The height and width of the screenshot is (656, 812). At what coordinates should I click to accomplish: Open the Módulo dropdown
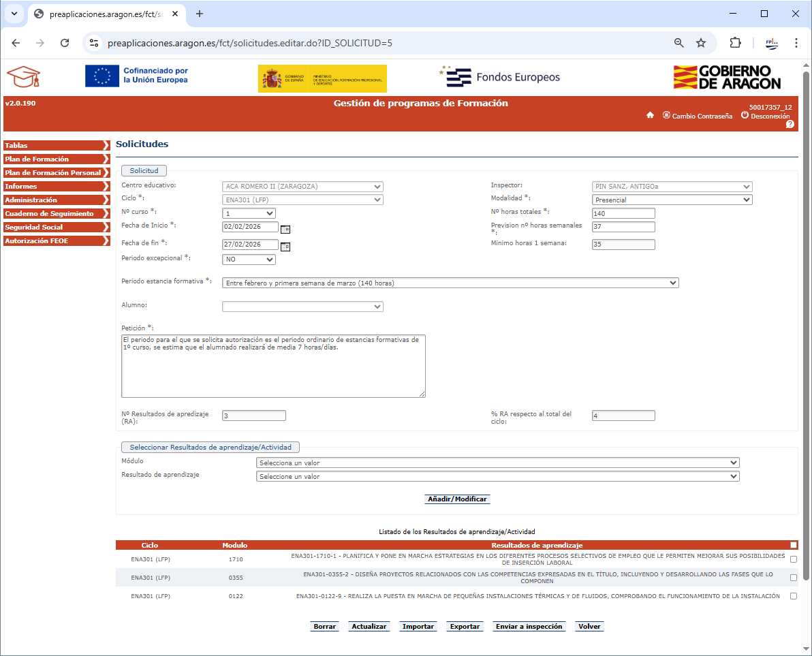497,463
